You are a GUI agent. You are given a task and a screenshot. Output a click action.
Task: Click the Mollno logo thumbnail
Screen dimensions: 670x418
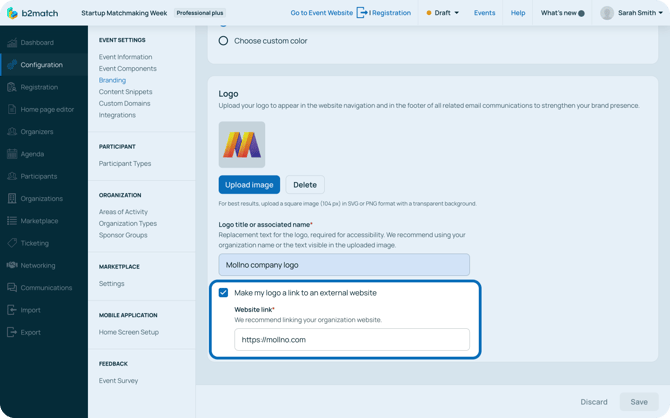click(242, 145)
